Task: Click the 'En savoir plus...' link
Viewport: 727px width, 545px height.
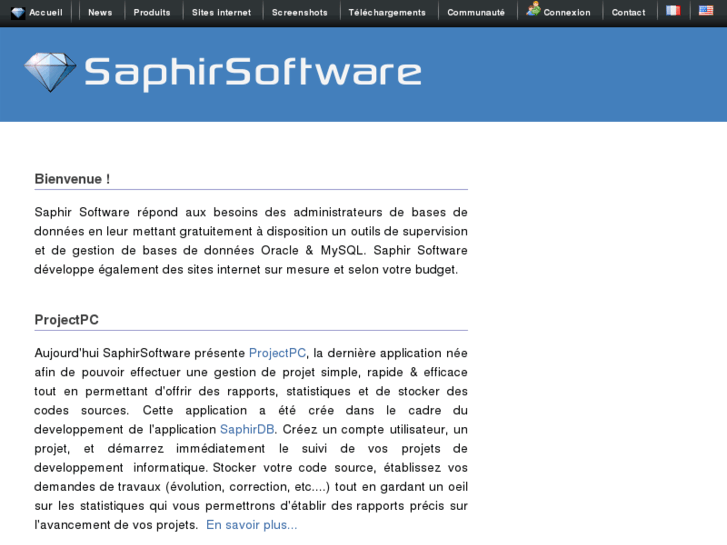Action: click(252, 525)
